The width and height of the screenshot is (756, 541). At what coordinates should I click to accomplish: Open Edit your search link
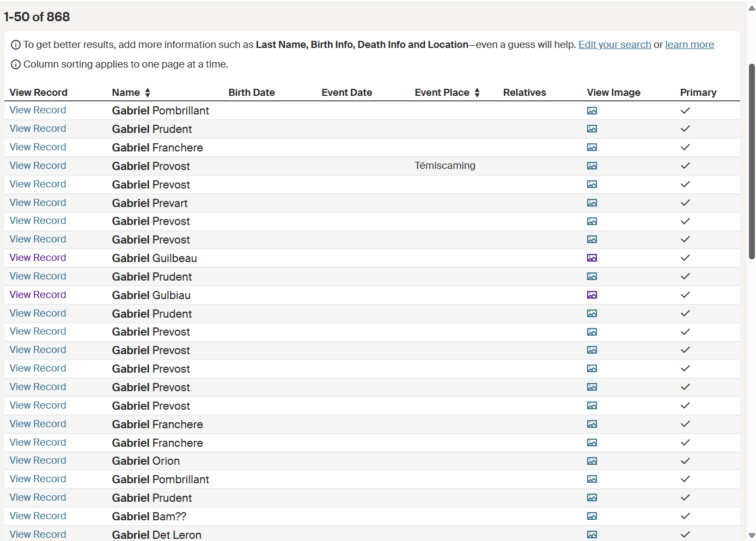614,44
